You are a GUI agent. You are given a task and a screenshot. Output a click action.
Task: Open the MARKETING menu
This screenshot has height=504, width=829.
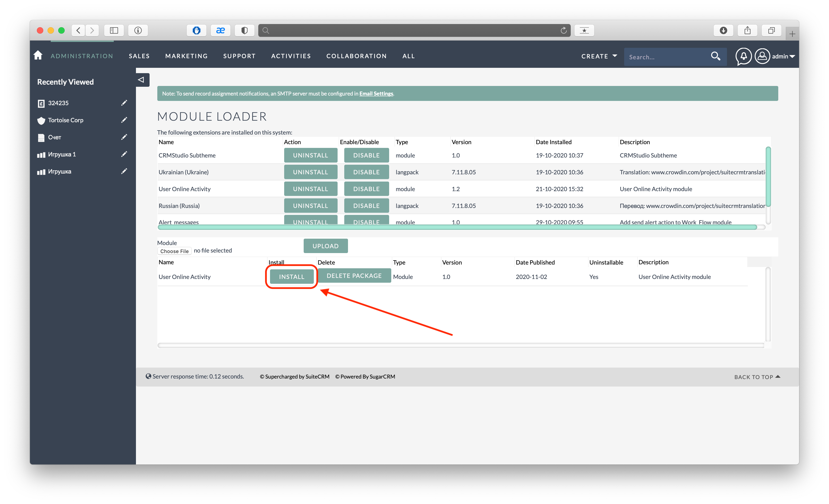click(x=186, y=56)
